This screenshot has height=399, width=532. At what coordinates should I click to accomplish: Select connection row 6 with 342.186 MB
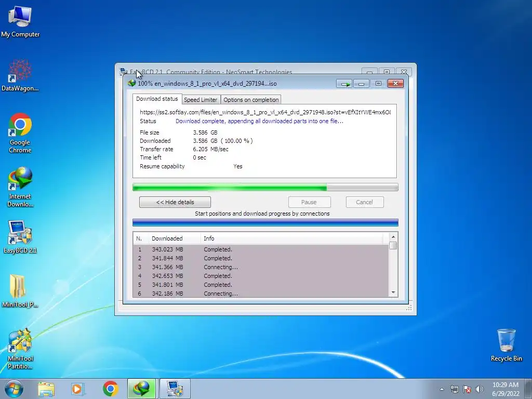[261, 294]
